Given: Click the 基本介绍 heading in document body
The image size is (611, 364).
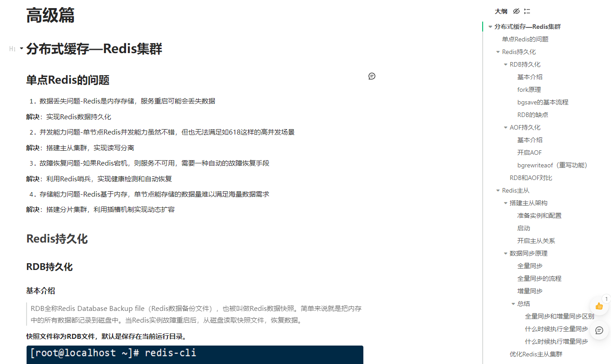Looking at the screenshot, I should [41, 291].
